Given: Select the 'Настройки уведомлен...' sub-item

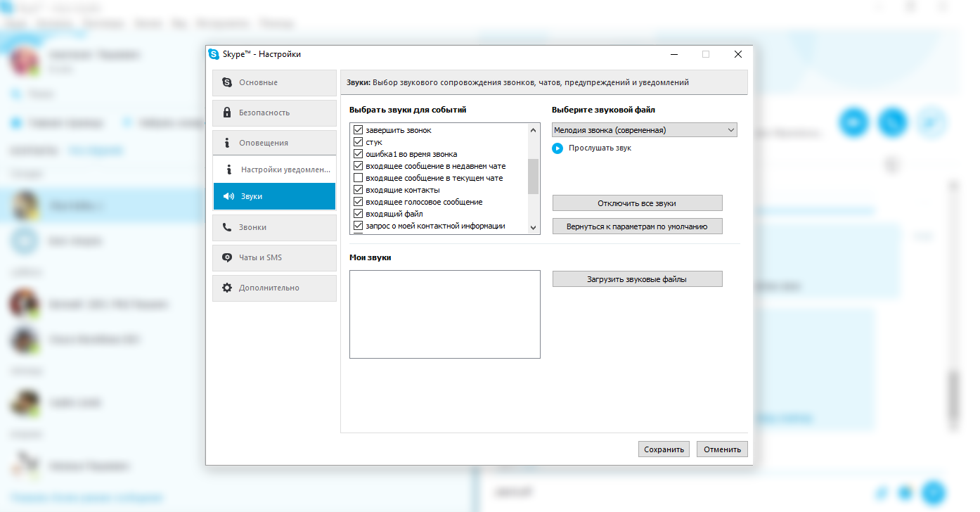Looking at the screenshot, I should [x=275, y=169].
